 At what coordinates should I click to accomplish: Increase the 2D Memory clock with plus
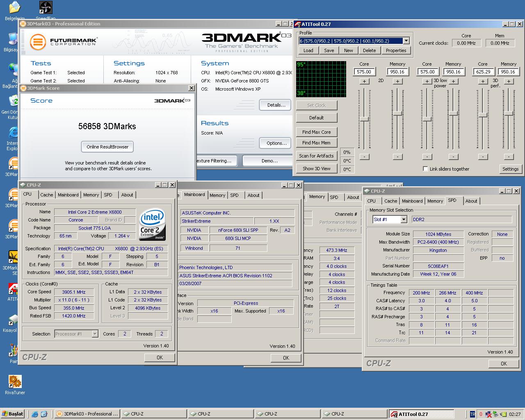[x=397, y=81]
